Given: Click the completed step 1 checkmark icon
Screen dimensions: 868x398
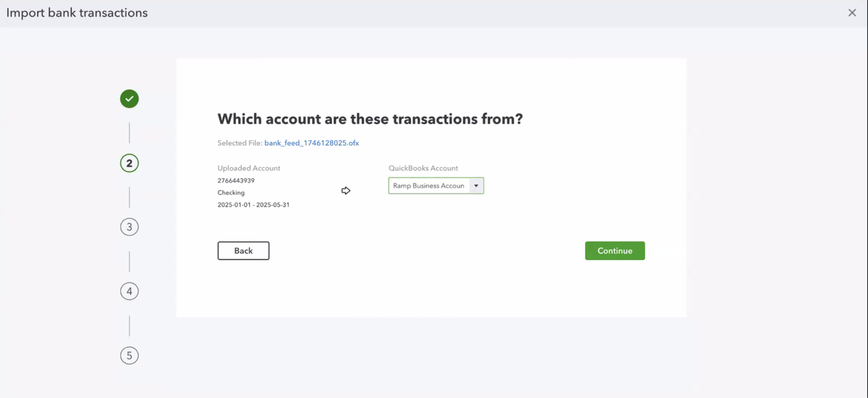Looking at the screenshot, I should point(129,99).
